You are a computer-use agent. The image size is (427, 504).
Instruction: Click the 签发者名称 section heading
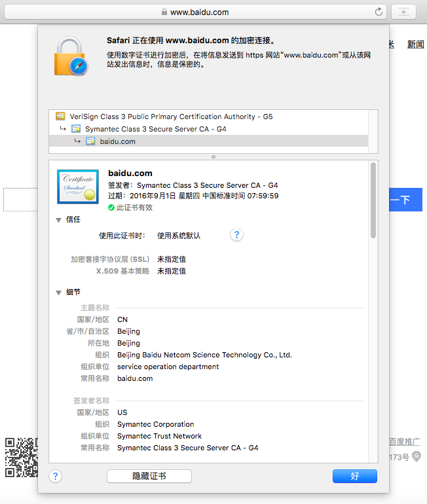click(91, 401)
